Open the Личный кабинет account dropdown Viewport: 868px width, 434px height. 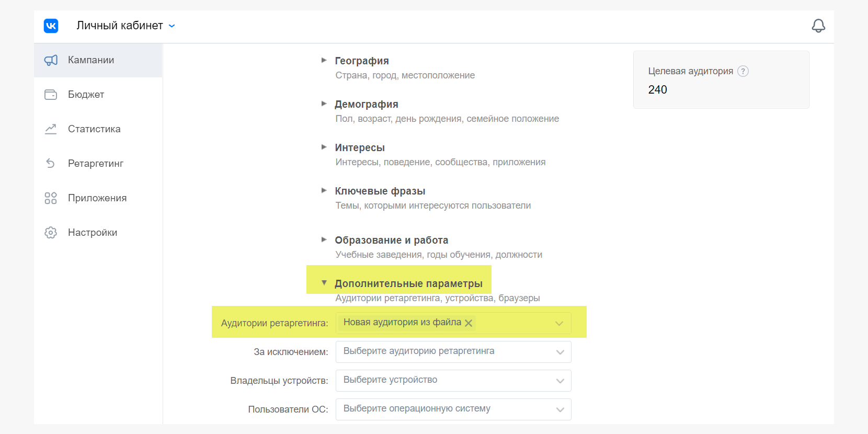click(126, 26)
